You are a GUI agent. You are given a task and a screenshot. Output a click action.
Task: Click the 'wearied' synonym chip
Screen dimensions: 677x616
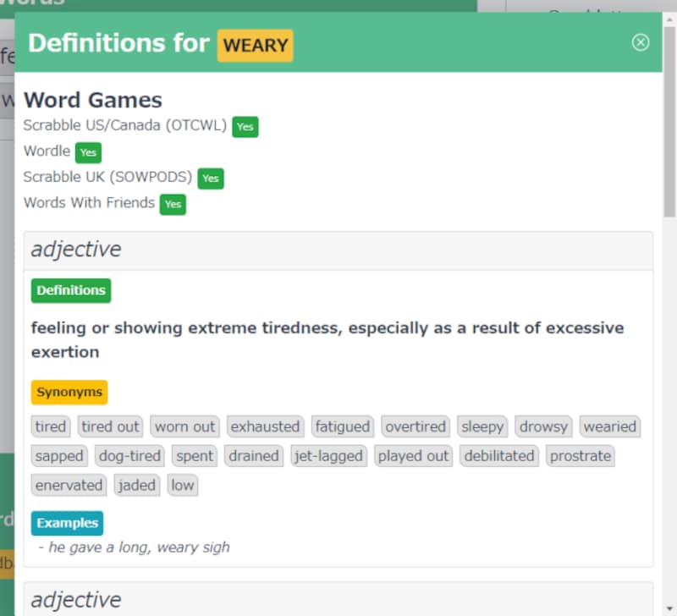(609, 426)
